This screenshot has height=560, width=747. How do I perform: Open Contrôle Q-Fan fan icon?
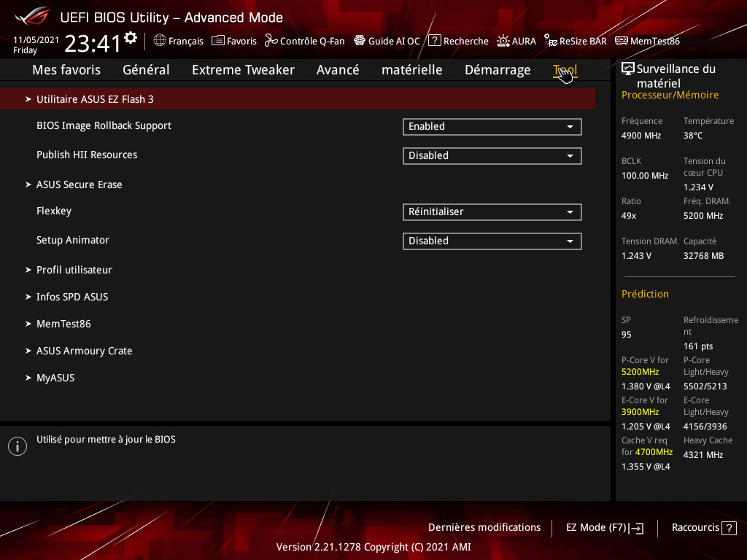[x=271, y=41]
